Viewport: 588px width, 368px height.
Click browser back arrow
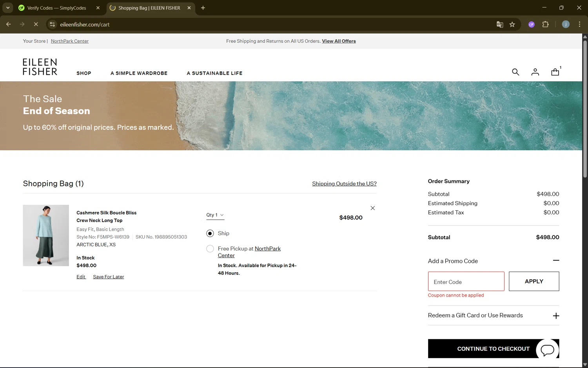tap(9, 24)
